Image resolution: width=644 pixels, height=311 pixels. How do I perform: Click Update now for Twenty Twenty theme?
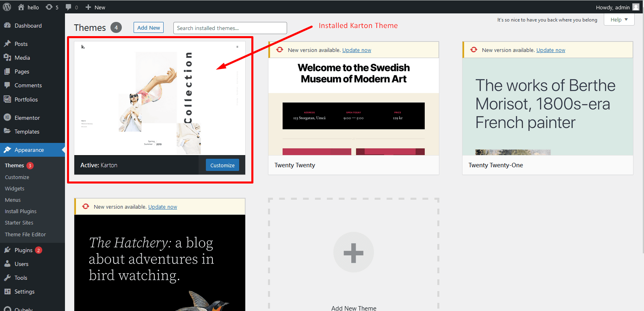(x=357, y=50)
